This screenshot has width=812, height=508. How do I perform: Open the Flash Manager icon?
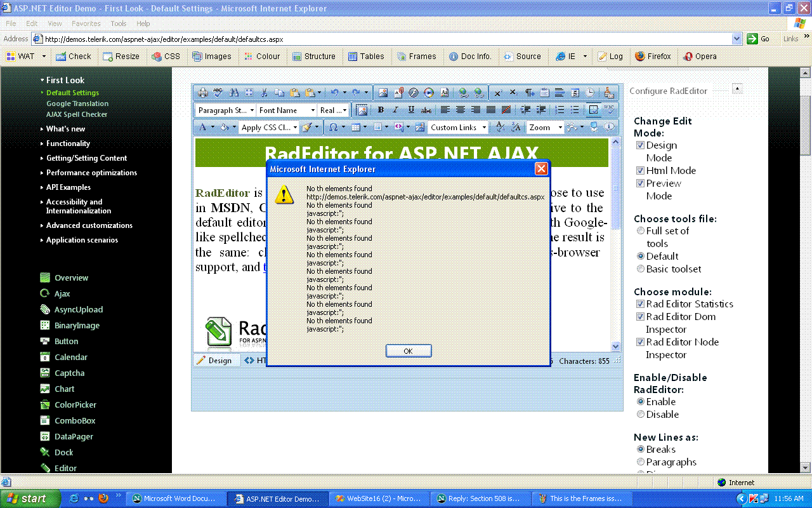coord(414,93)
